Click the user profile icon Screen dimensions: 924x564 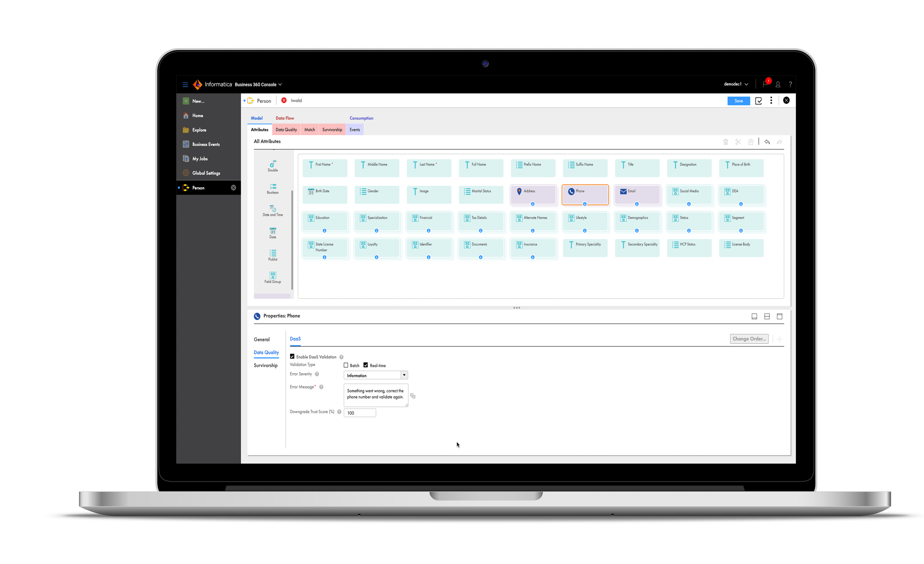tap(778, 84)
